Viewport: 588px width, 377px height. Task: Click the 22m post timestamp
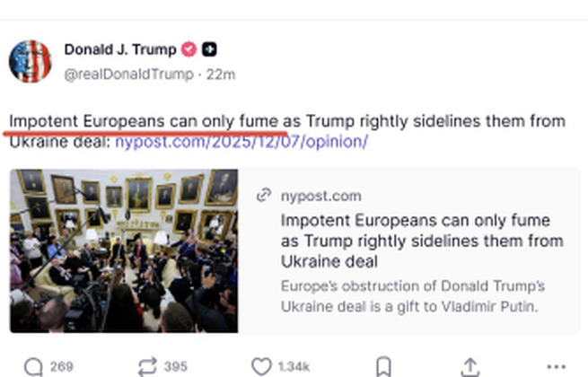pos(221,74)
